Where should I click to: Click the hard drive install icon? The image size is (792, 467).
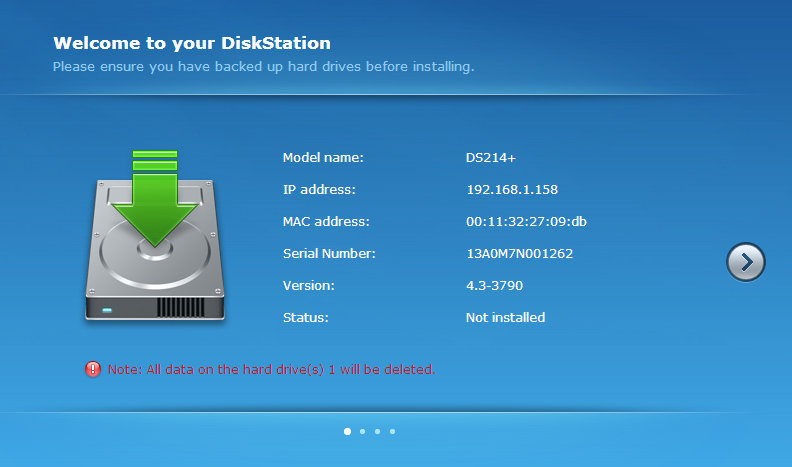click(155, 235)
